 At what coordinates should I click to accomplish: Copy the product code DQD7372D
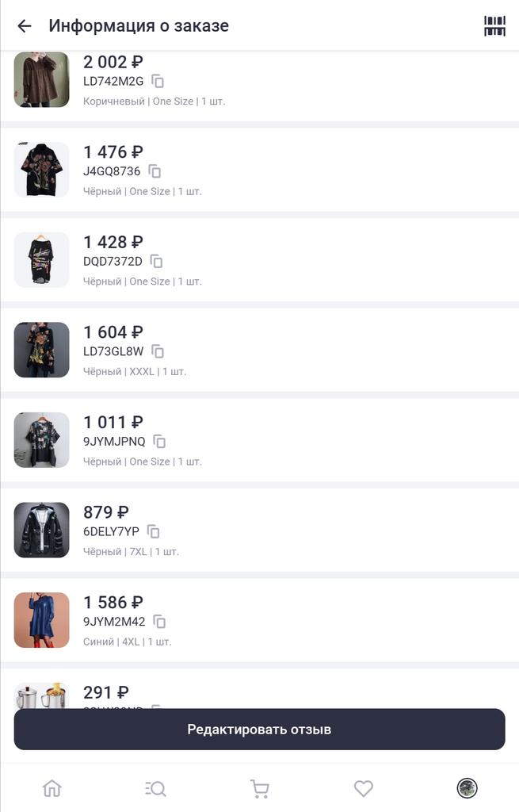pyautogui.click(x=157, y=261)
